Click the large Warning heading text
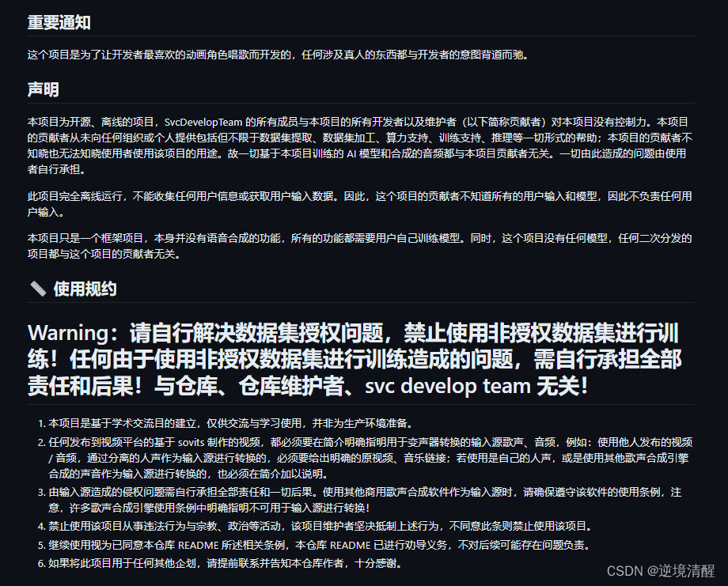728x586 pixels. pyautogui.click(x=355, y=359)
